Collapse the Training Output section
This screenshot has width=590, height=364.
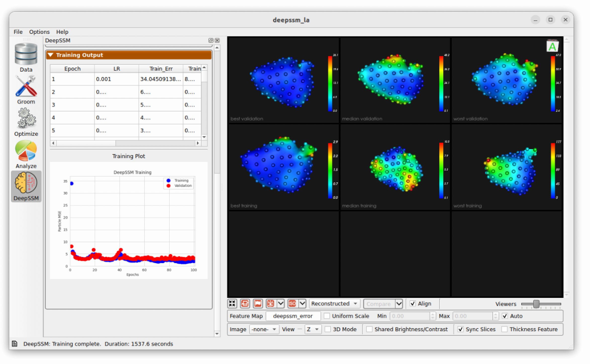pos(129,55)
